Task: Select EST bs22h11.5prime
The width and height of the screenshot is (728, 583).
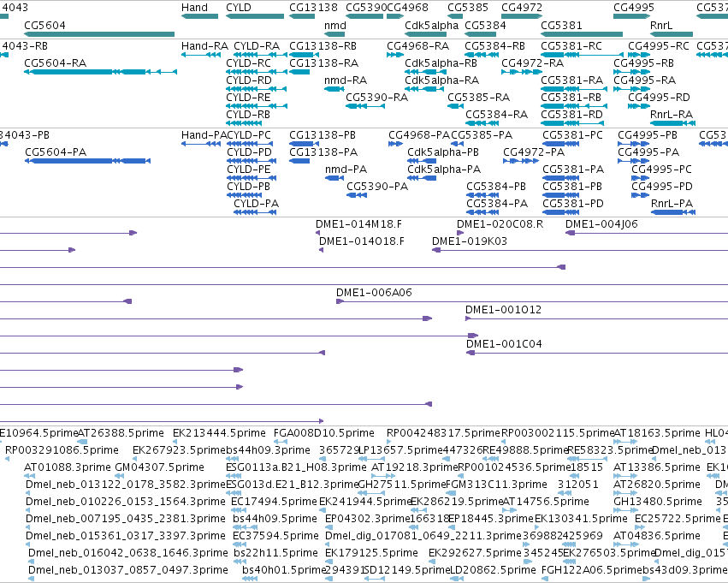Action: 275,553
